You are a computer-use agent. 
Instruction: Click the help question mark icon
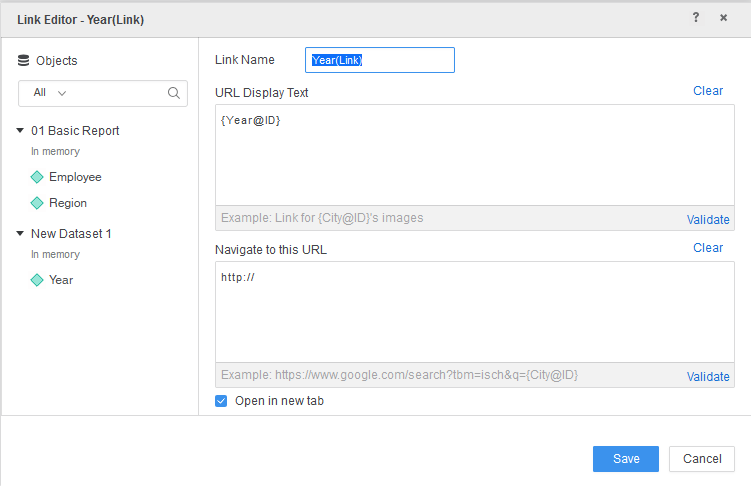click(x=696, y=17)
